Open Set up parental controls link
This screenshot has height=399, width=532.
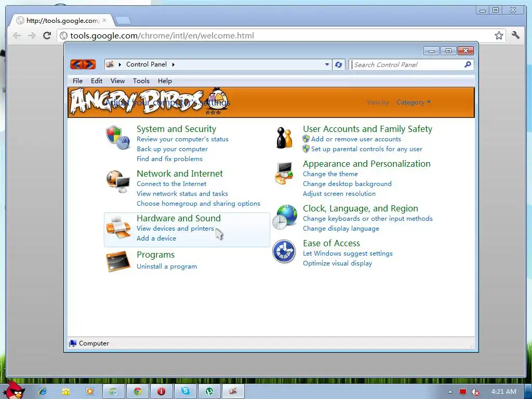point(367,149)
